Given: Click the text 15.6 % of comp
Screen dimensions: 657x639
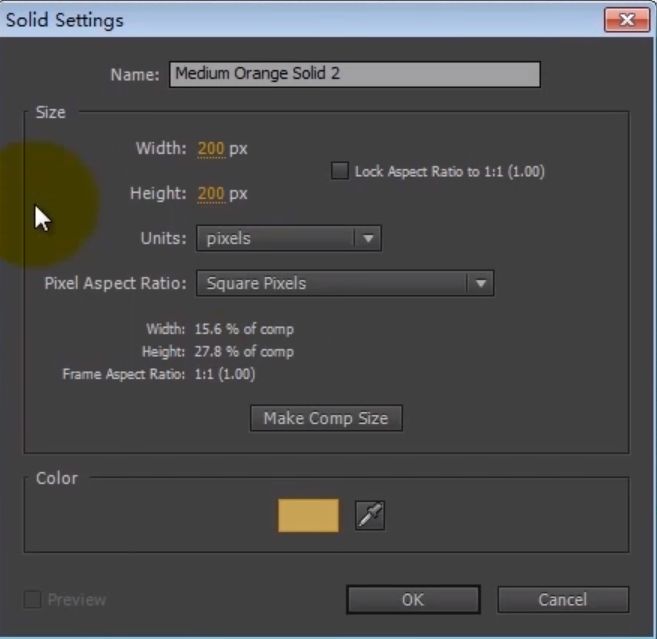Looking at the screenshot, I should pos(244,329).
